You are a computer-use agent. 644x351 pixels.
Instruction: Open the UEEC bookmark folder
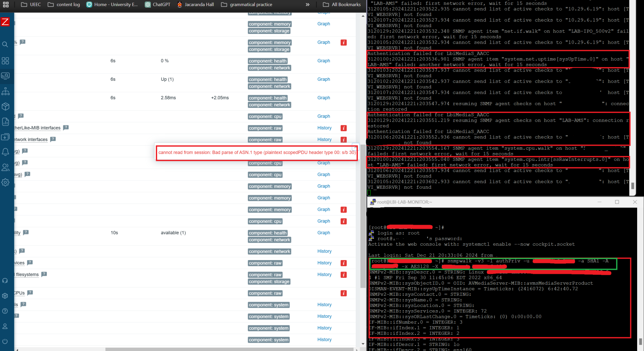click(x=31, y=5)
